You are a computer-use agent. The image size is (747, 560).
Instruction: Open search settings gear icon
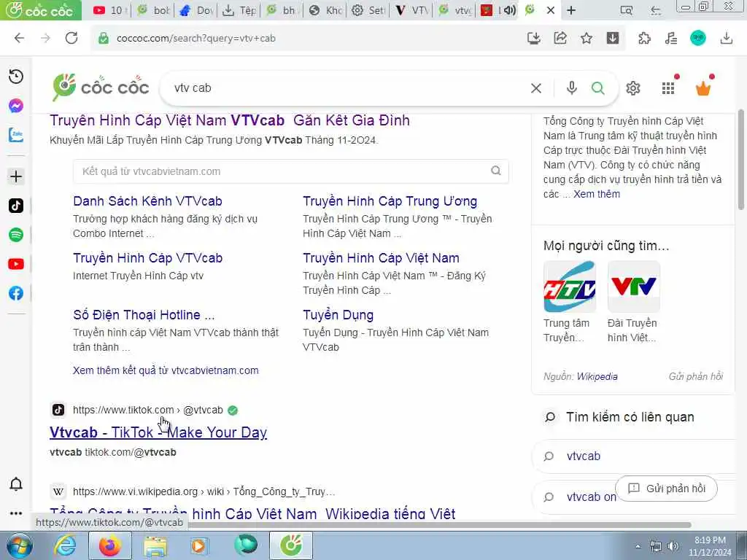[633, 88]
